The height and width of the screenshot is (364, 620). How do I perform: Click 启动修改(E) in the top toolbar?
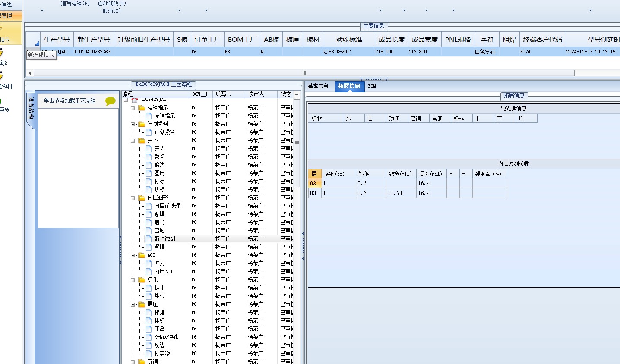pyautogui.click(x=111, y=3)
